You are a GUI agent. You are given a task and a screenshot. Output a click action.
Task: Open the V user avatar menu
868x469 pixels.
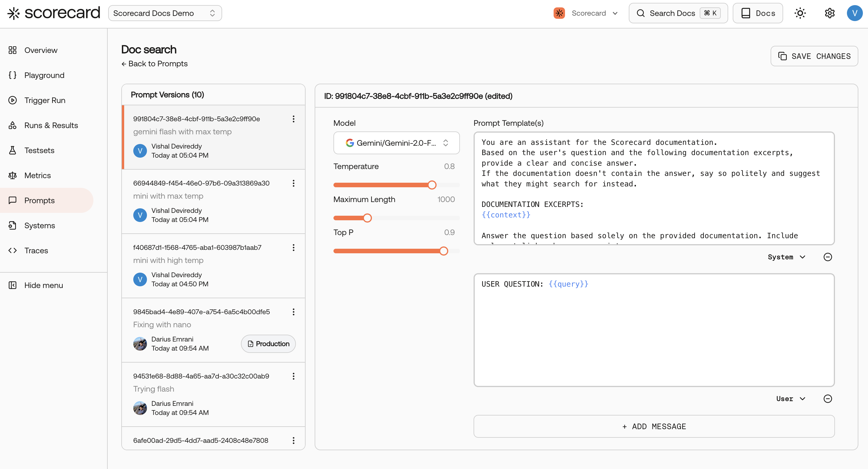pos(855,13)
